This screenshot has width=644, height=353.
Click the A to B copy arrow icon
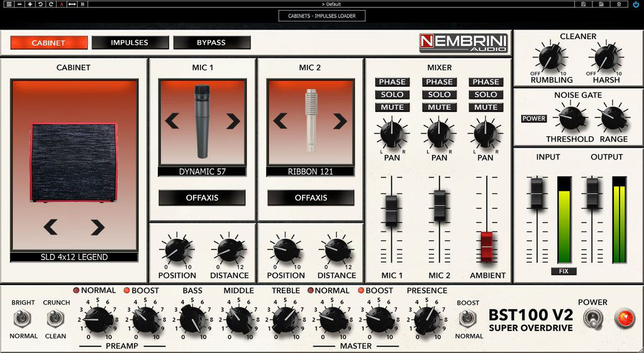pos(72,4)
